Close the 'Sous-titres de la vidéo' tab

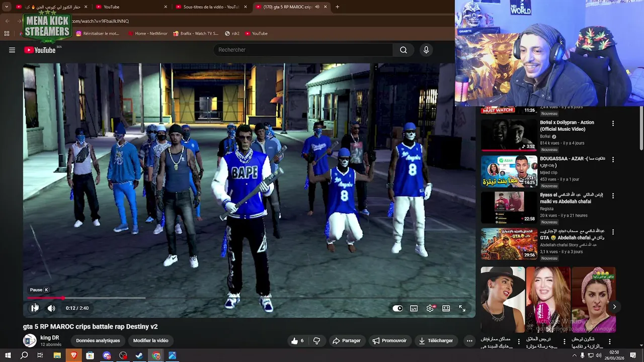[246, 7]
